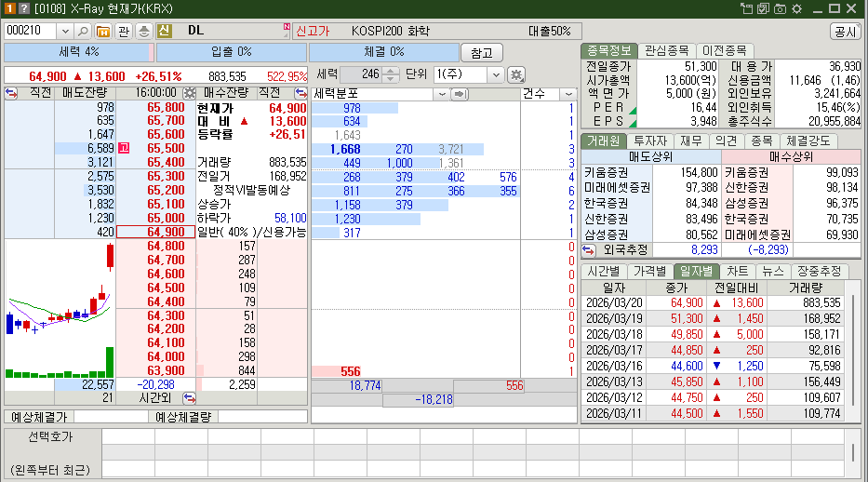Image resolution: width=868 pixels, height=482 pixels.
Task: Click the question mark help icon in title bar
Action: coord(24,7)
